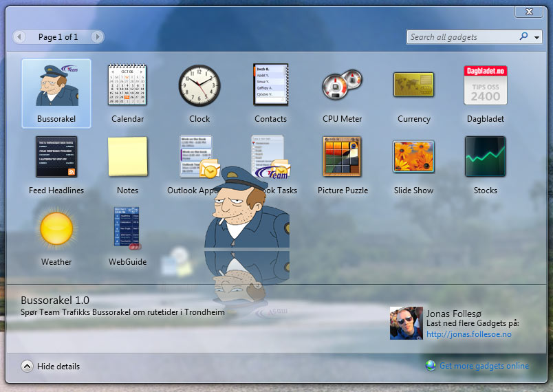Click the Jonas Follesø author name
Screen dimensions: 553x392
tap(454, 314)
